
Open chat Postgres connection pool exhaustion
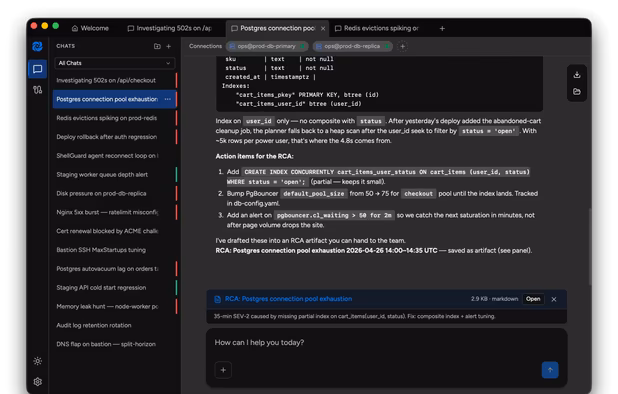(x=115, y=99)
